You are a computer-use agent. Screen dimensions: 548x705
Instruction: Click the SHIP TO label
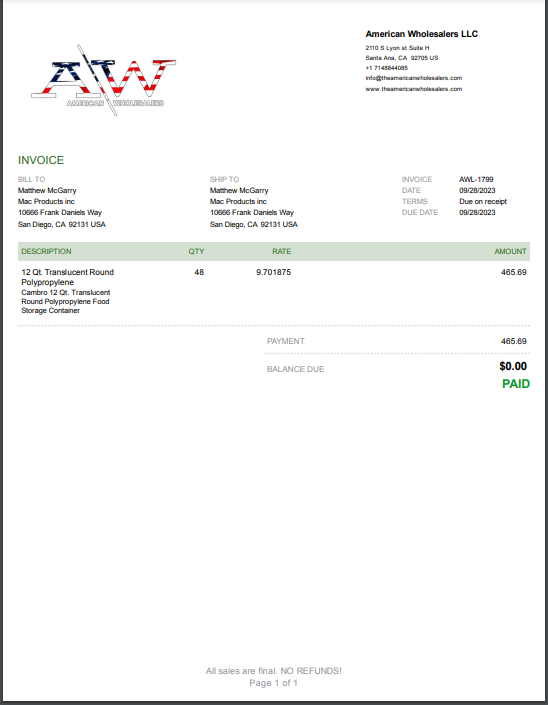(x=224, y=179)
